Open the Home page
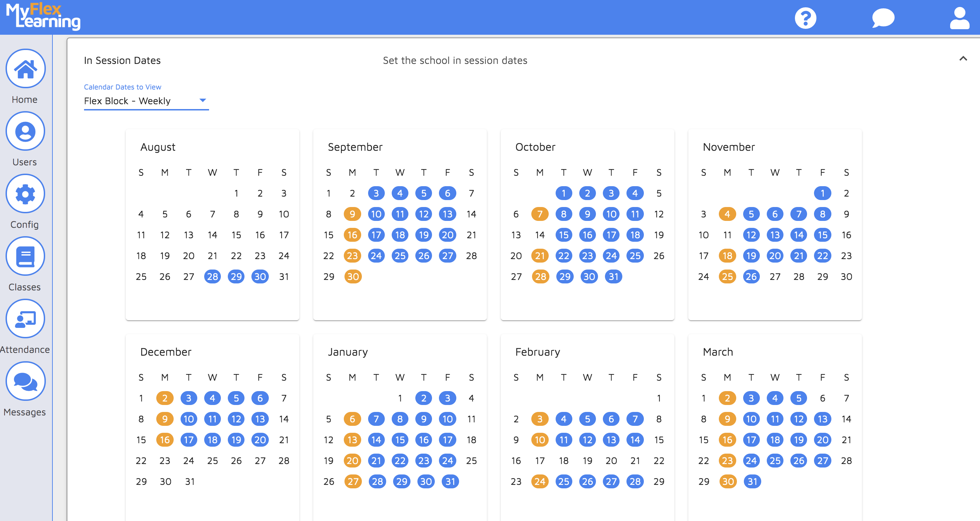This screenshot has width=980, height=521. (x=25, y=69)
